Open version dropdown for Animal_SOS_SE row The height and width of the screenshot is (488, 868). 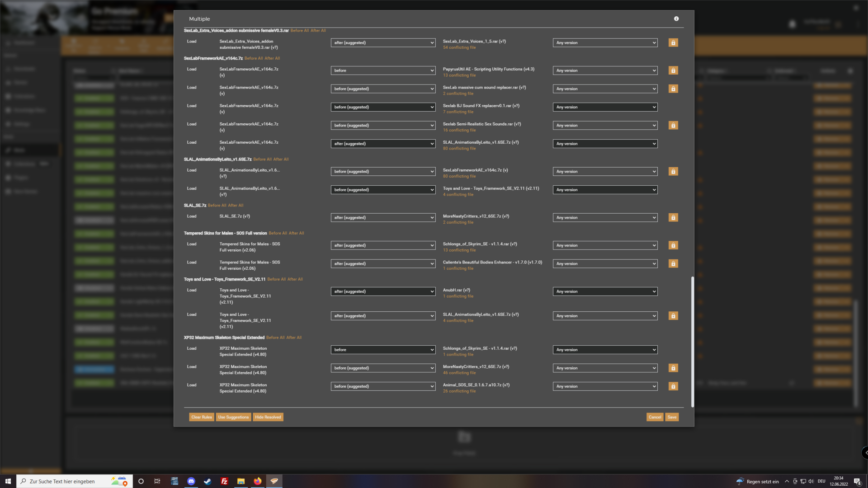pyautogui.click(x=605, y=386)
